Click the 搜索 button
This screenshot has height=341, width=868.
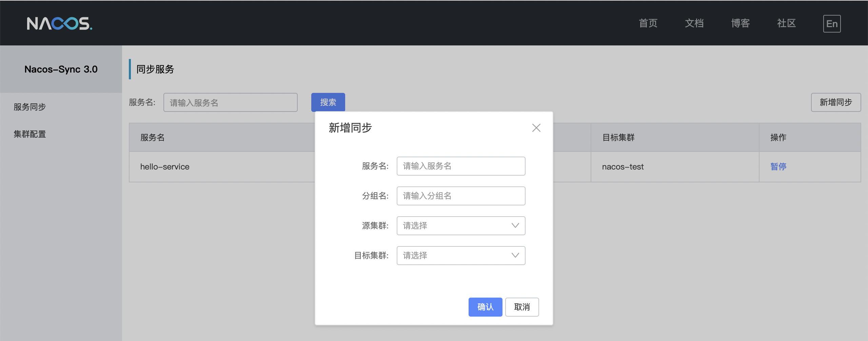point(328,102)
